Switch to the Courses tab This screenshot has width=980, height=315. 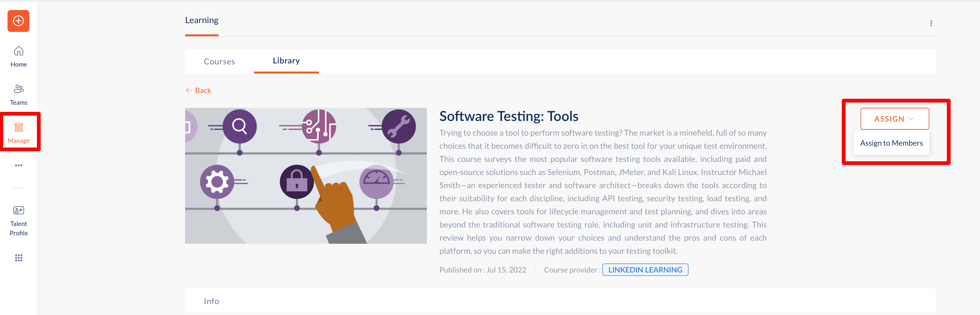coord(219,62)
